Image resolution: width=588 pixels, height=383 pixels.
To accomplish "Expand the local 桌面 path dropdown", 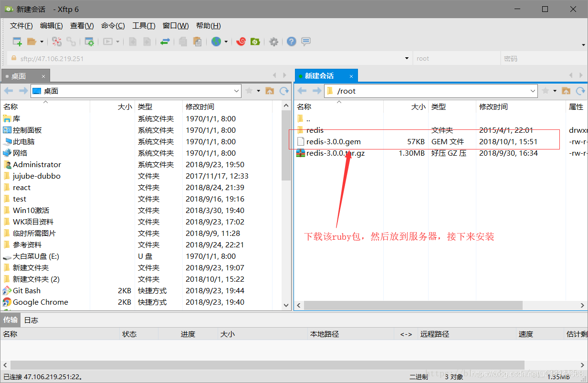I will tap(237, 91).
